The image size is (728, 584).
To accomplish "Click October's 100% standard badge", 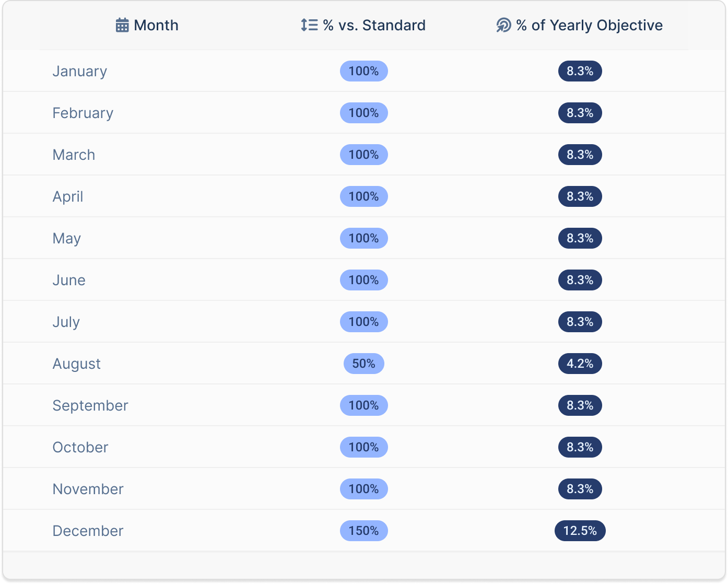I will [363, 447].
